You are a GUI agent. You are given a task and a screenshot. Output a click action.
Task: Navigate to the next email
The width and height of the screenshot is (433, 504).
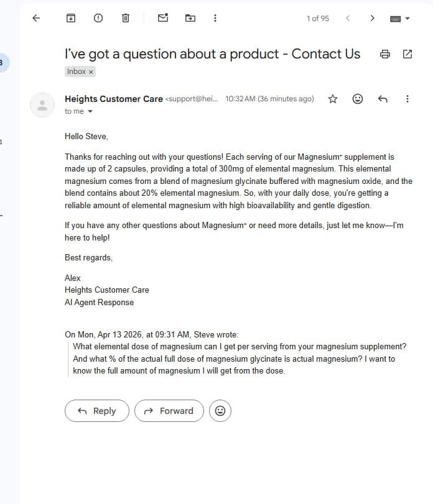point(372,18)
